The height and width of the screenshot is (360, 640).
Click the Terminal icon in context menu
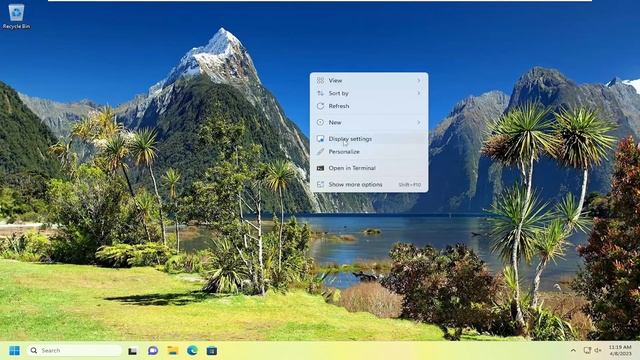tap(320, 168)
